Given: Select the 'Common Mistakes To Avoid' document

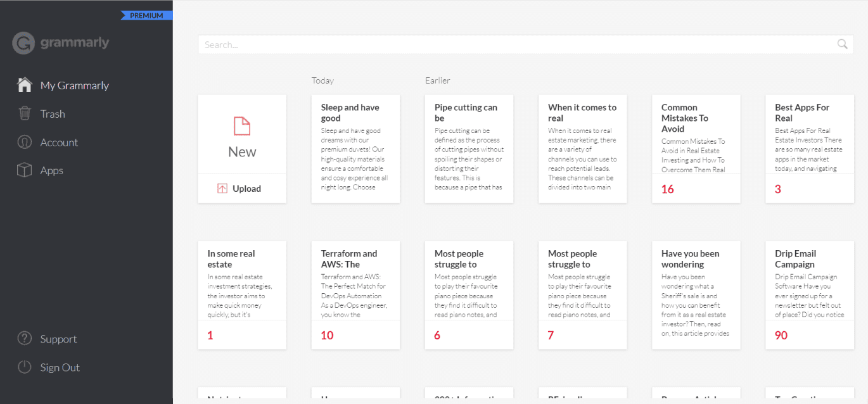Looking at the screenshot, I should coord(696,149).
